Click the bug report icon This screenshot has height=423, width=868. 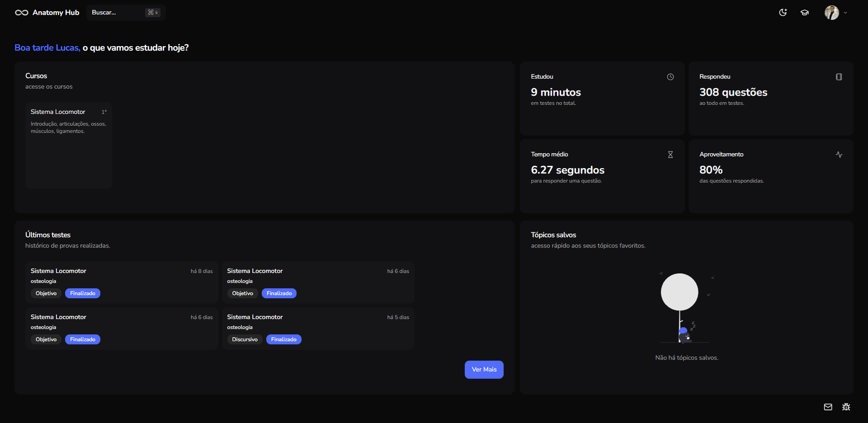[x=846, y=407]
